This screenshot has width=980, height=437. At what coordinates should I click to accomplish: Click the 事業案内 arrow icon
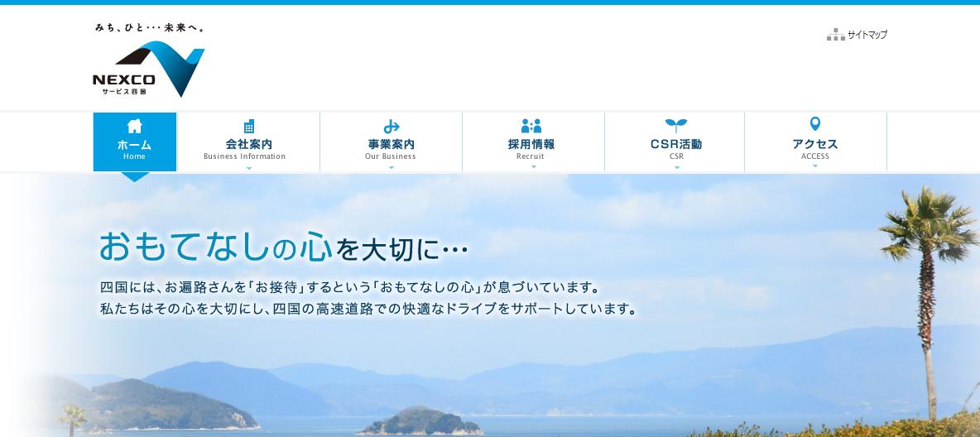pos(392,127)
